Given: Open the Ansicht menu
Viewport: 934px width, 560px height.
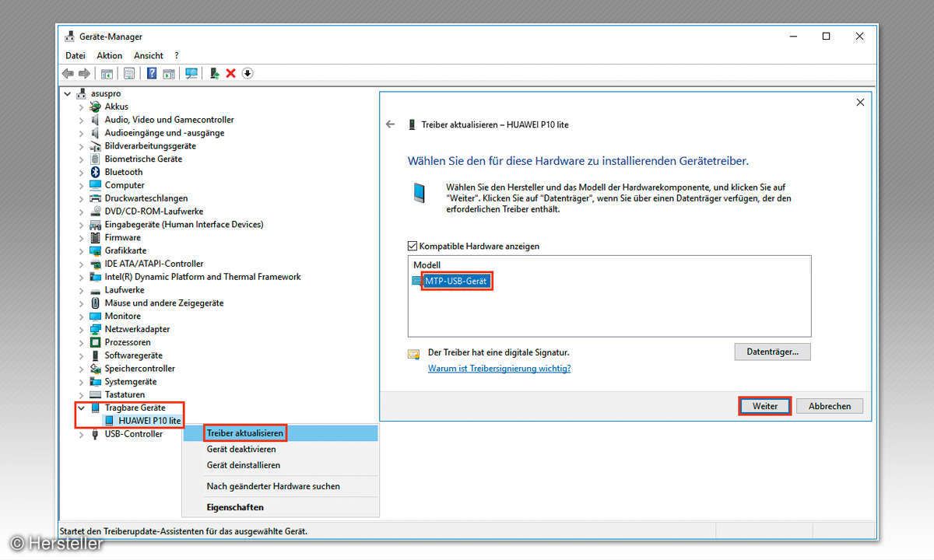Looking at the screenshot, I should tap(149, 55).
